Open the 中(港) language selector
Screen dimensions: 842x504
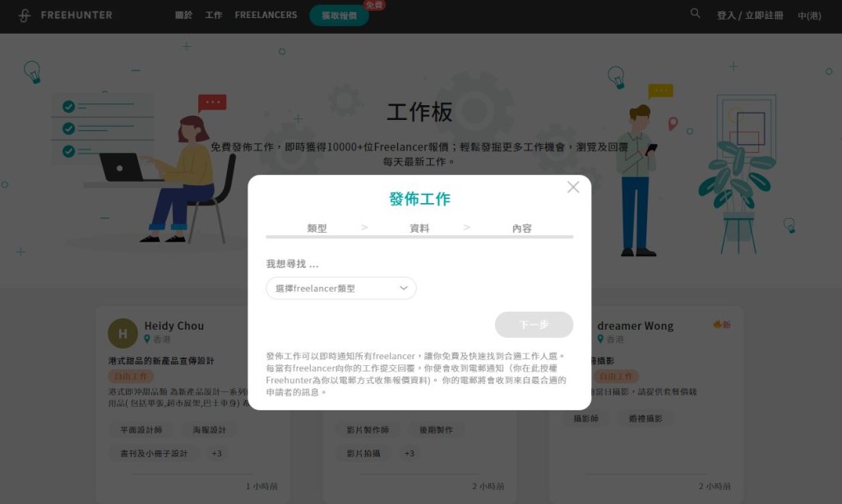tap(809, 16)
